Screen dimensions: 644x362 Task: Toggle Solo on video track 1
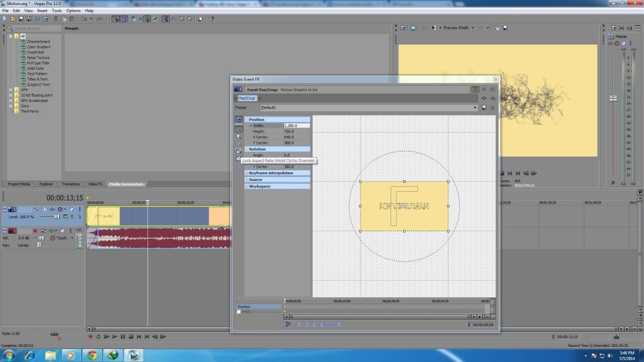click(x=80, y=209)
